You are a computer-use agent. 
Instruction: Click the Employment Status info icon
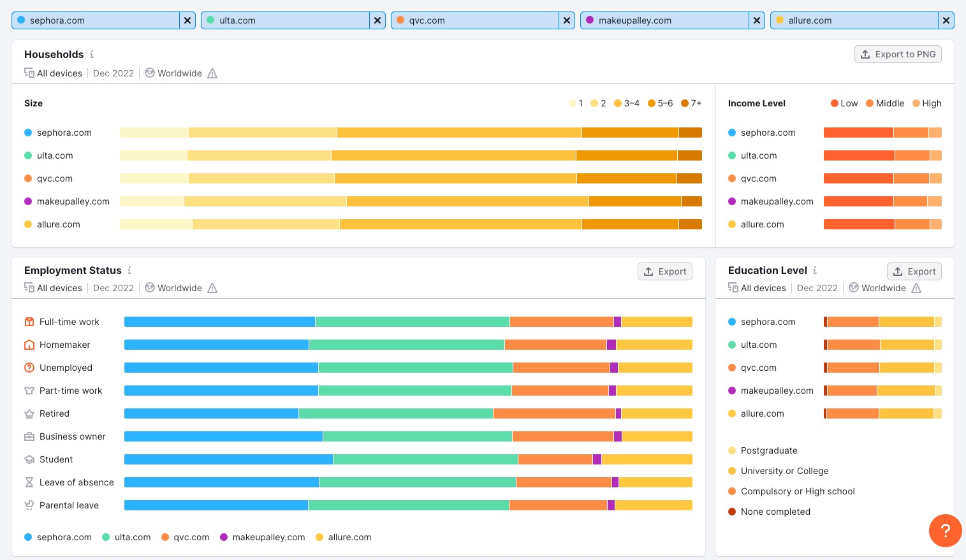(129, 270)
